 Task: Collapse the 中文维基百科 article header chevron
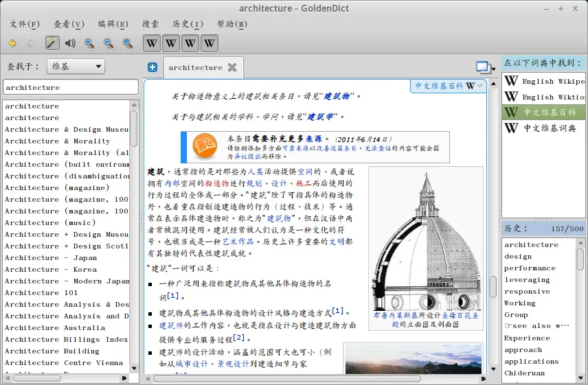[479, 86]
